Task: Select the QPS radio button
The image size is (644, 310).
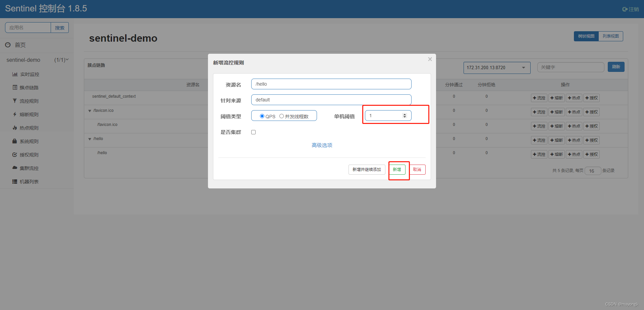Action: coord(262,116)
